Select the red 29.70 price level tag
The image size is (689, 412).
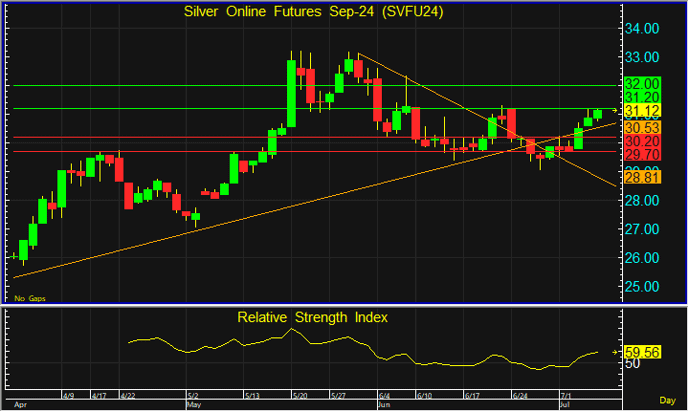point(642,155)
